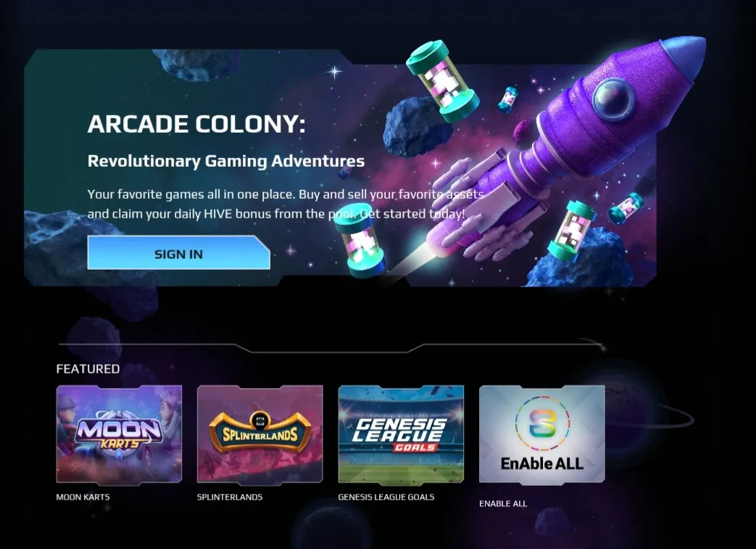The height and width of the screenshot is (549, 756).
Task: Click the SIGN IN button
Action: tap(178, 253)
